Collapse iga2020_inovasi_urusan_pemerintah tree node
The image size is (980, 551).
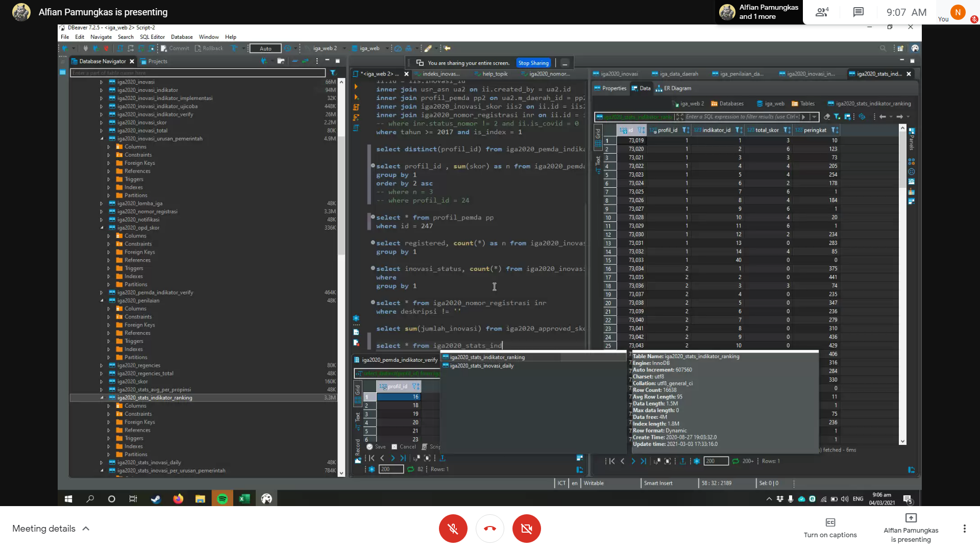tap(101, 139)
